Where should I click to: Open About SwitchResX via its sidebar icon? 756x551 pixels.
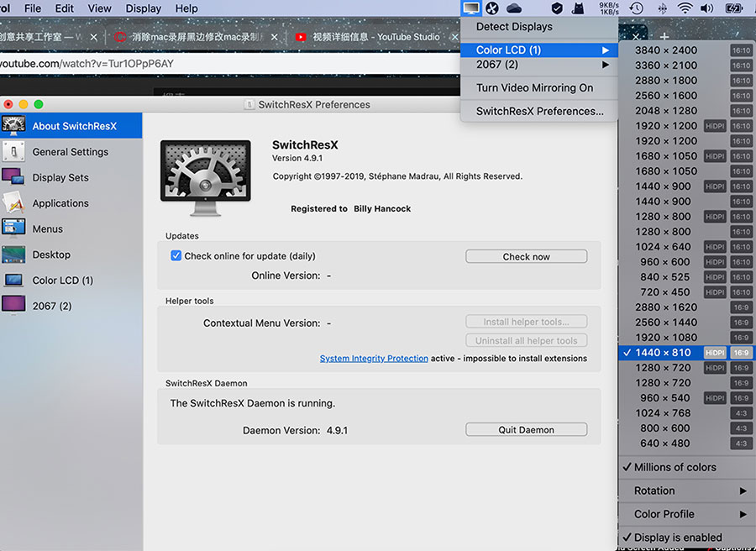[13, 126]
